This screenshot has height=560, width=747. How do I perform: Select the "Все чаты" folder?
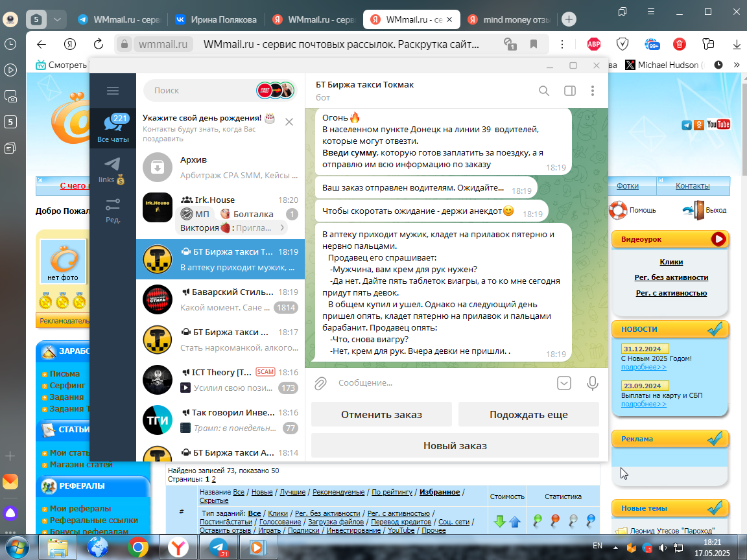[113, 128]
